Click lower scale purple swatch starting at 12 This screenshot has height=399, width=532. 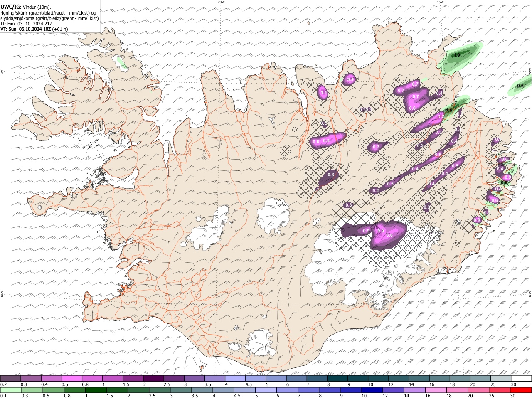[x=393, y=390]
